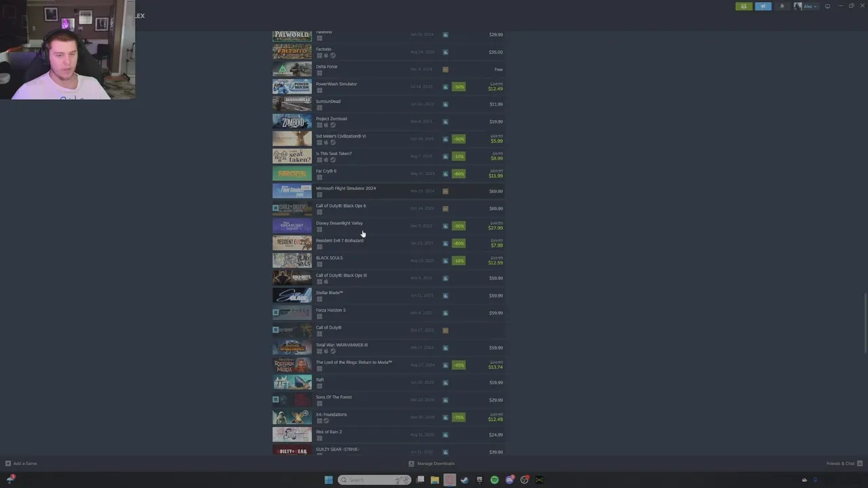Click the Manage Downloads icon
Viewport: 868px width, 488px height.
click(x=411, y=464)
